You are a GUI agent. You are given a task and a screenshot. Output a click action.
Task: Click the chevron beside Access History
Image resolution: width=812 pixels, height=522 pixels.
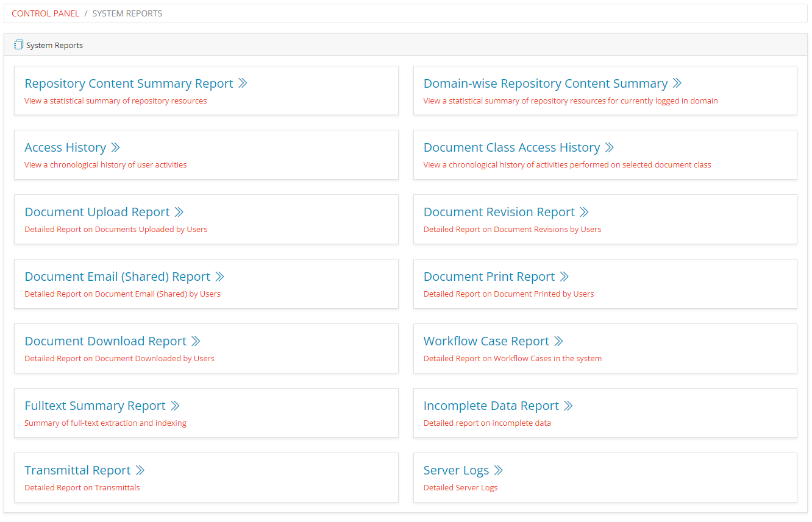click(x=116, y=147)
